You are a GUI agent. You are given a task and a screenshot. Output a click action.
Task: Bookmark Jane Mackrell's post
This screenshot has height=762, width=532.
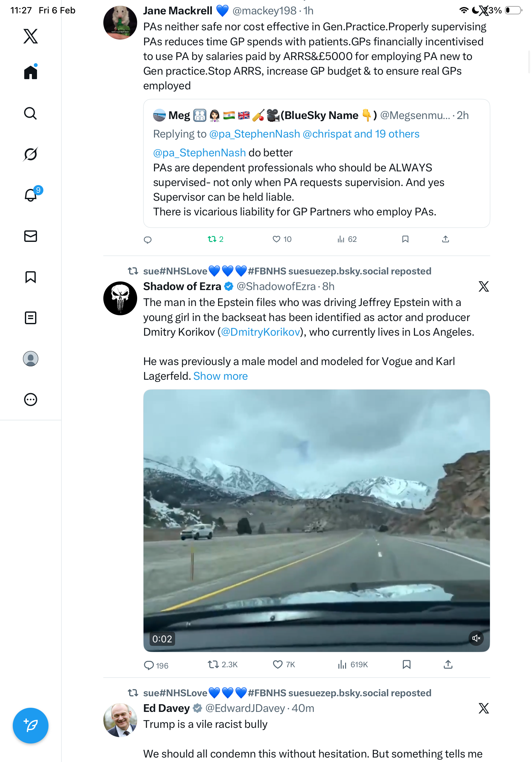[405, 239]
